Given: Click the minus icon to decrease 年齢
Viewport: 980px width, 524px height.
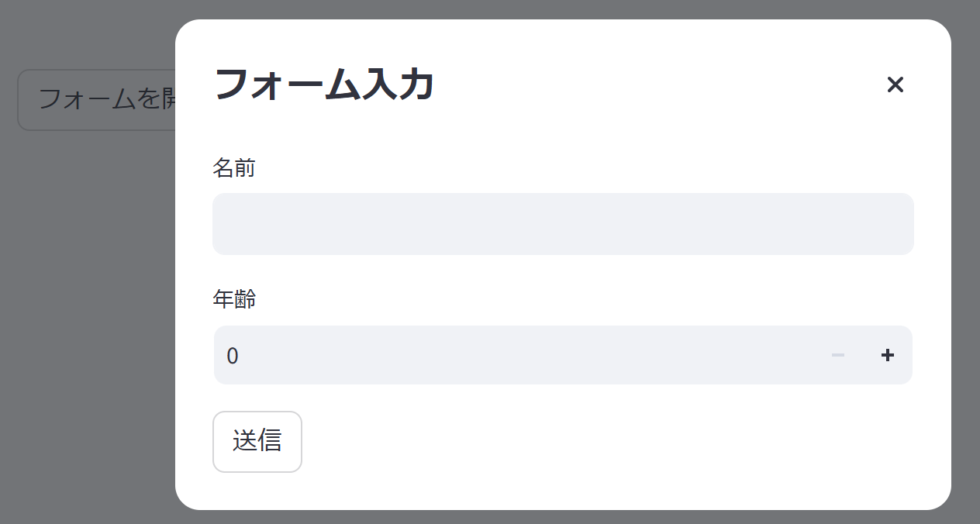Looking at the screenshot, I should click(838, 355).
